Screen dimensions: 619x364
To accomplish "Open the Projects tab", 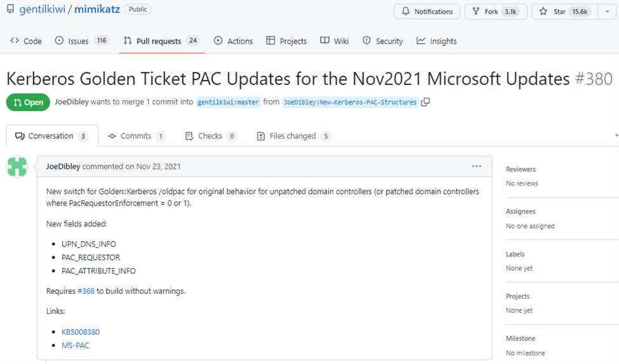I will 286,41.
